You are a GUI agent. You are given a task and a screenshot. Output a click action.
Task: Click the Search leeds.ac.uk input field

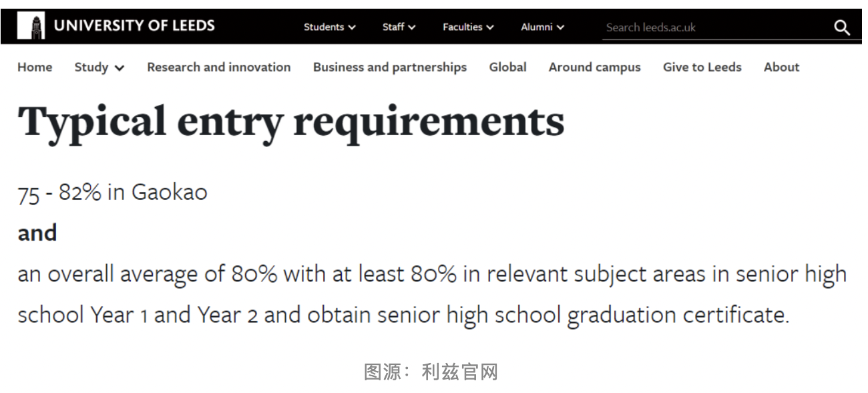click(x=708, y=27)
